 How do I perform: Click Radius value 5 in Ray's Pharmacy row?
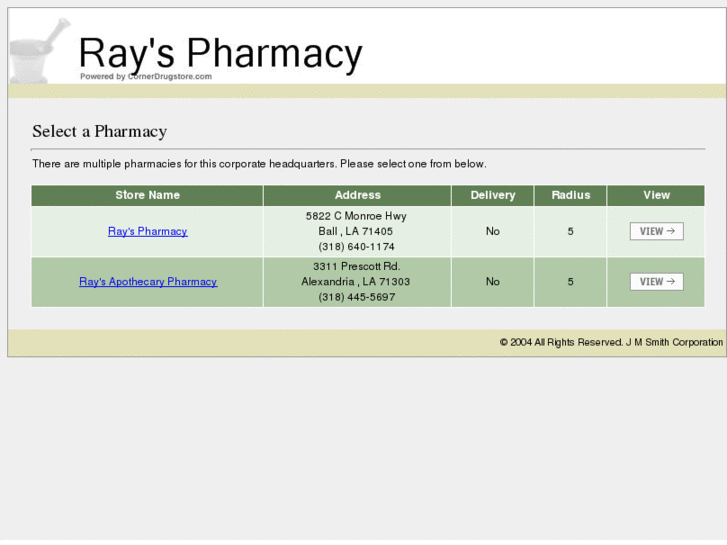(571, 231)
